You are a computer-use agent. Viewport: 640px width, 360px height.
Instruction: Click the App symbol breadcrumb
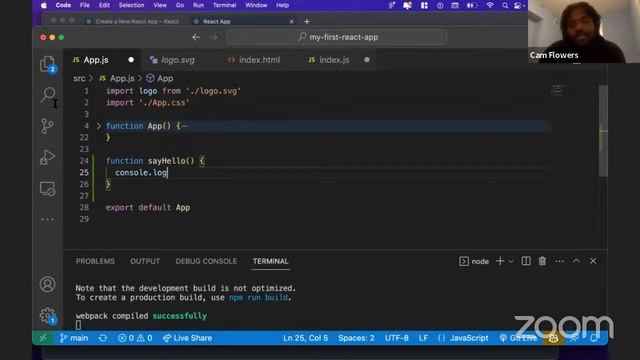[x=165, y=78]
